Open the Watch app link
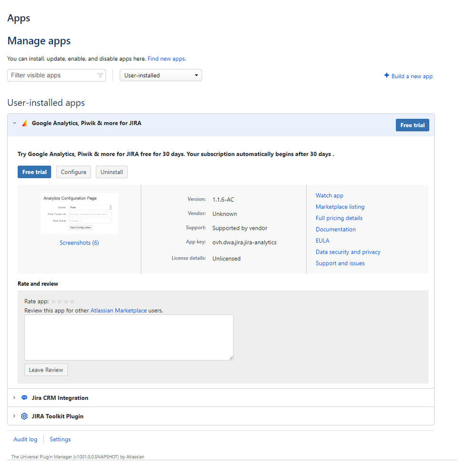457x476 pixels. click(x=329, y=195)
